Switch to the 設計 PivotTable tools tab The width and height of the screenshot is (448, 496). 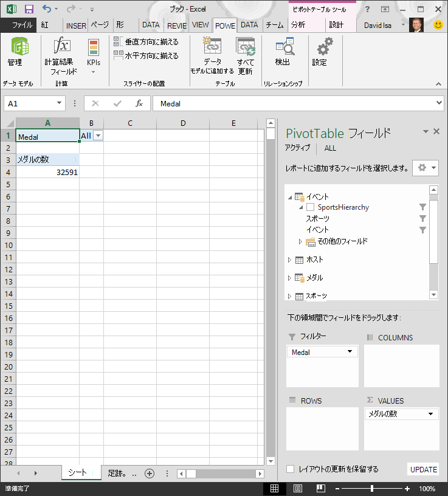(336, 25)
